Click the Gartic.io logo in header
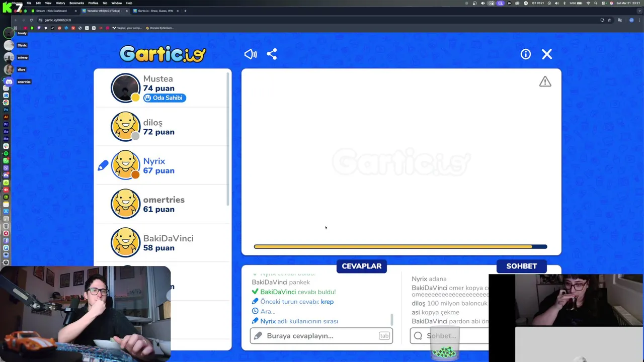The height and width of the screenshot is (362, 644). pos(163,54)
